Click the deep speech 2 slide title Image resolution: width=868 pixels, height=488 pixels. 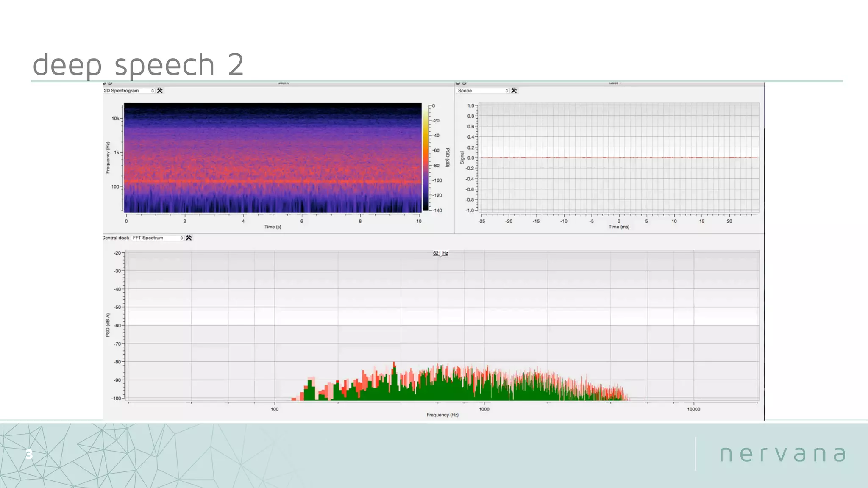(x=138, y=64)
